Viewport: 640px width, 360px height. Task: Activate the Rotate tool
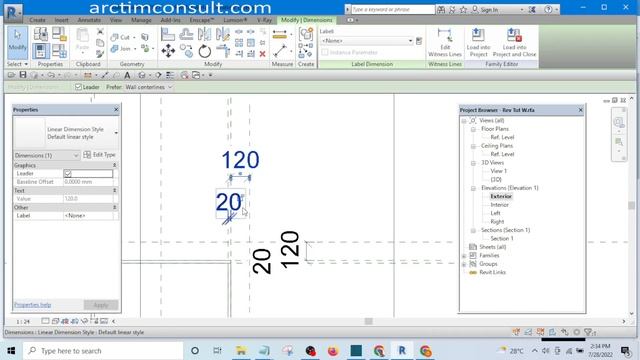click(204, 51)
